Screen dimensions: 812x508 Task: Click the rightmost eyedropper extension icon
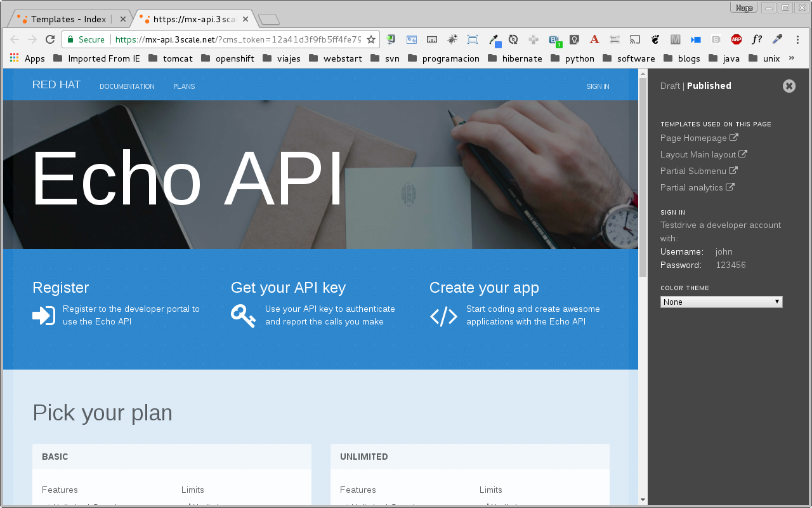(777, 39)
